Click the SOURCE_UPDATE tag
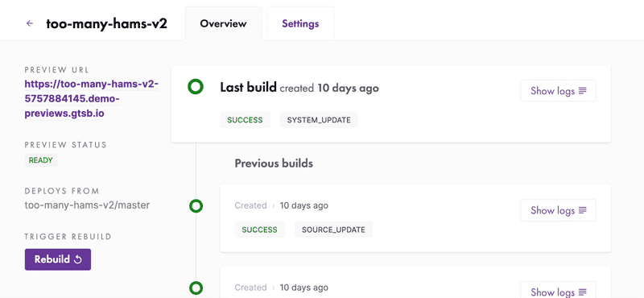 pos(333,230)
